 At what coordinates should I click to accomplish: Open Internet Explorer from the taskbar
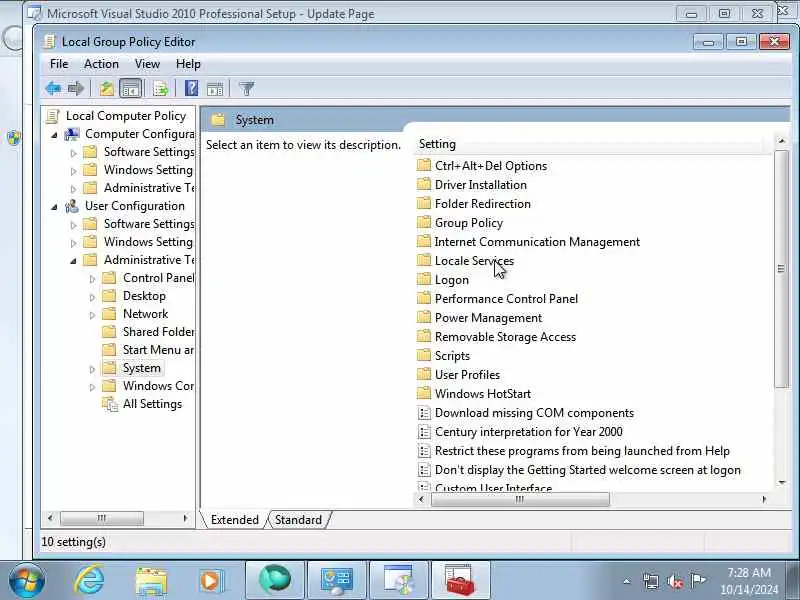coord(89,581)
